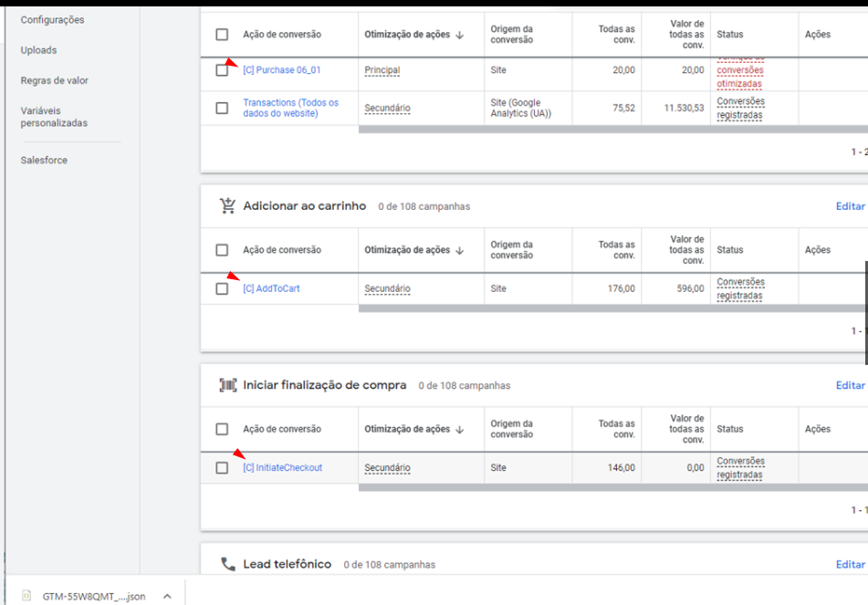The width and height of the screenshot is (868, 605).
Task: Click the shopping cart icon beside Adicionar ao carrinho
Action: pos(227,206)
